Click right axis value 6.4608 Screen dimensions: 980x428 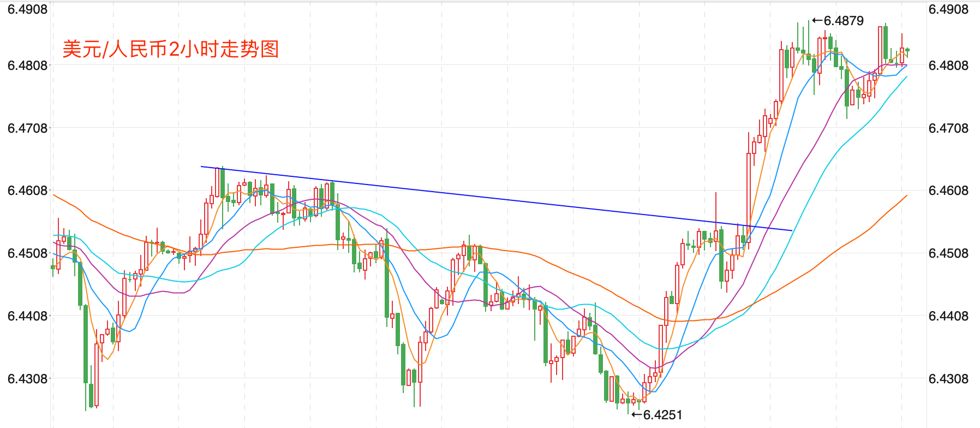tap(948, 191)
